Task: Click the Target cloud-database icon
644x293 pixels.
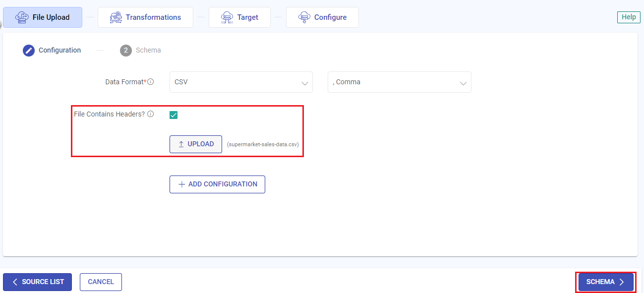Action: pos(228,17)
